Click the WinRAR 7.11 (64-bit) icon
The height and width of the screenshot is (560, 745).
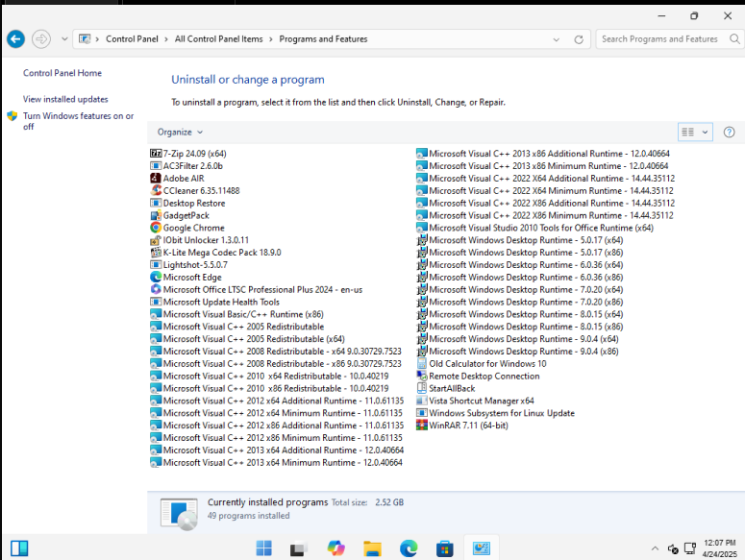(421, 425)
